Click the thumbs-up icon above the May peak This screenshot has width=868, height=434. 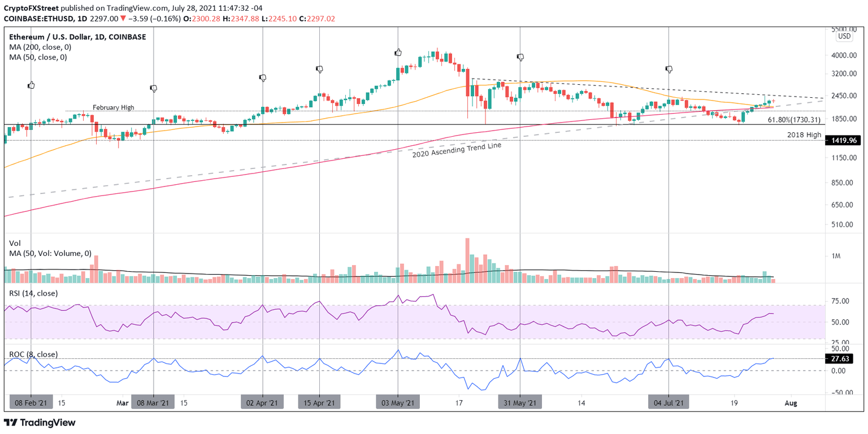pyautogui.click(x=398, y=51)
